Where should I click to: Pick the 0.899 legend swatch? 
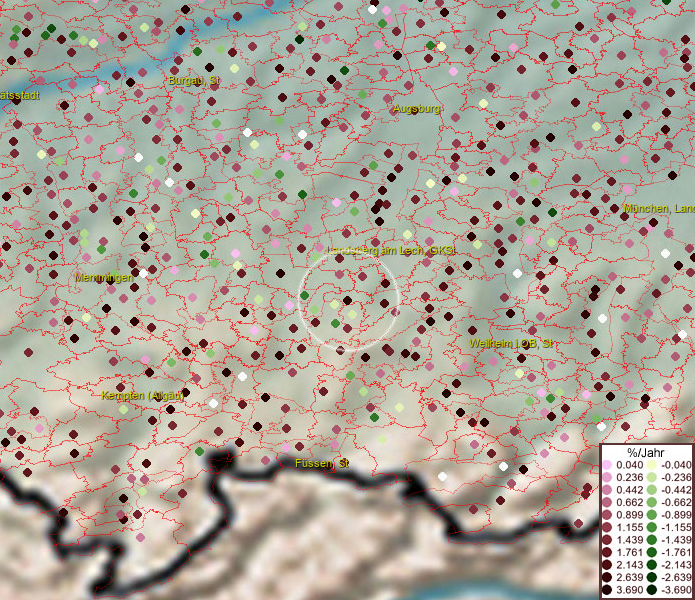607,515
